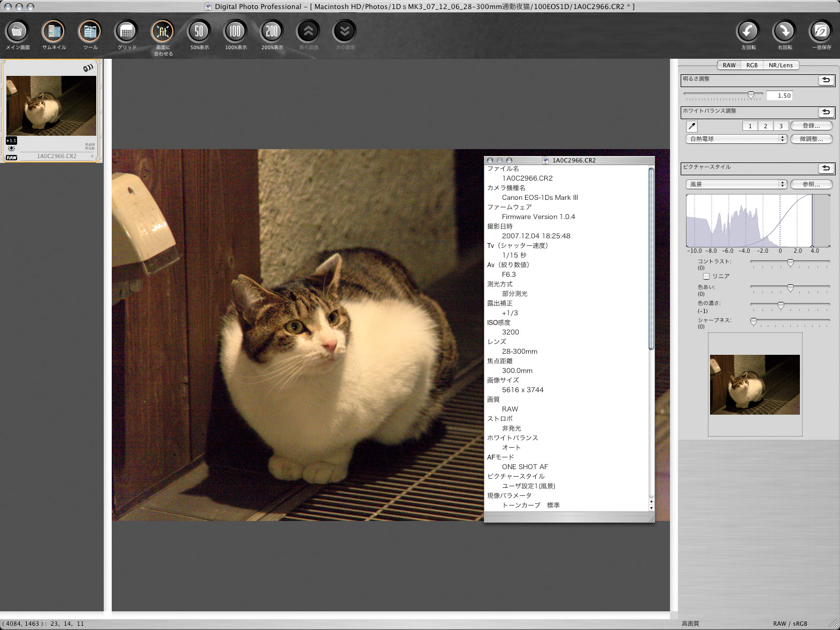840x630 pixels.
Task: Adjust the color tone (色あい) slider
Action: coord(790,288)
